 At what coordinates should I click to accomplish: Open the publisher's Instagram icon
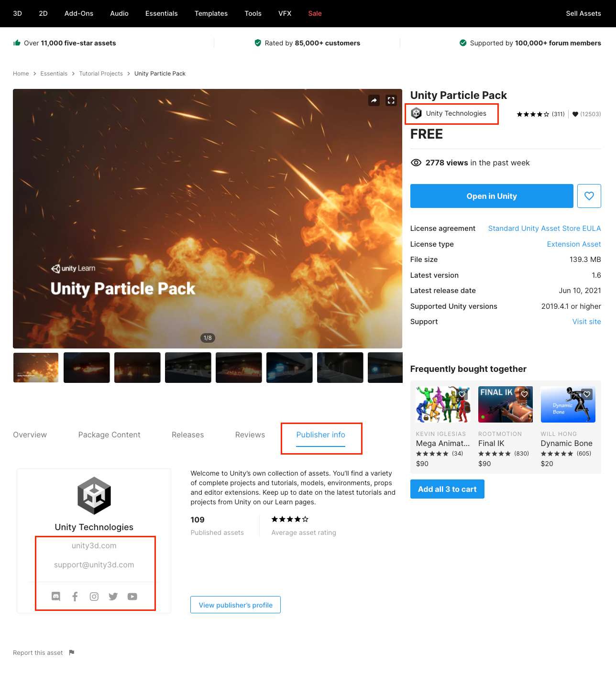tap(94, 596)
